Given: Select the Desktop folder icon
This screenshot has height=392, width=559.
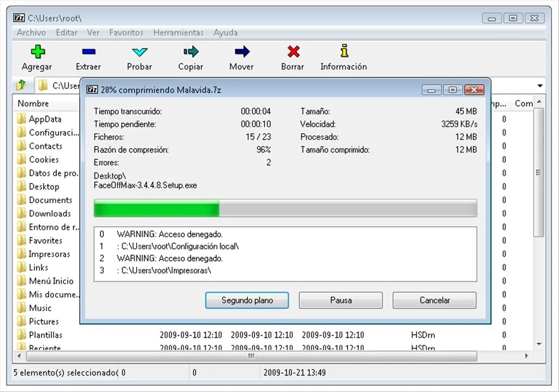Looking at the screenshot, I should tap(22, 186).
